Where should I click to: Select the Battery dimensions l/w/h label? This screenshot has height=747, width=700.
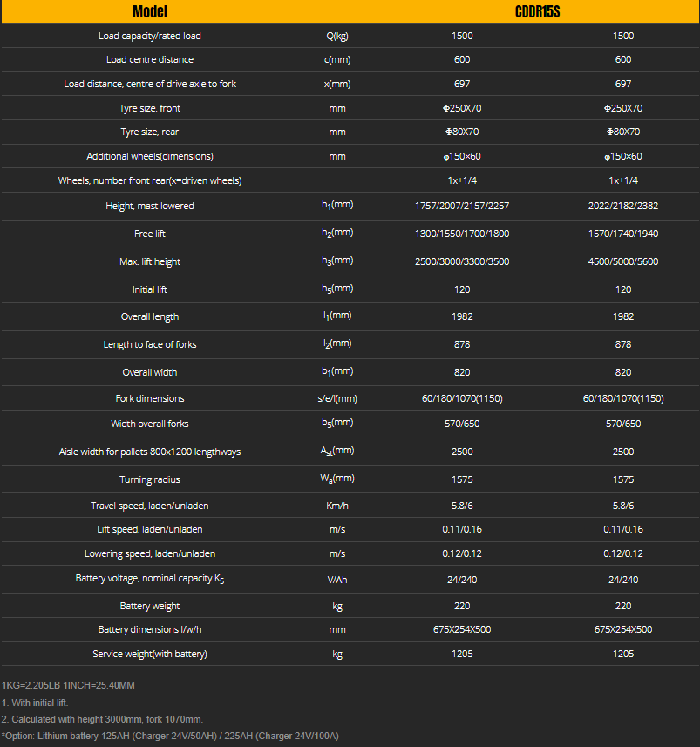(150, 629)
